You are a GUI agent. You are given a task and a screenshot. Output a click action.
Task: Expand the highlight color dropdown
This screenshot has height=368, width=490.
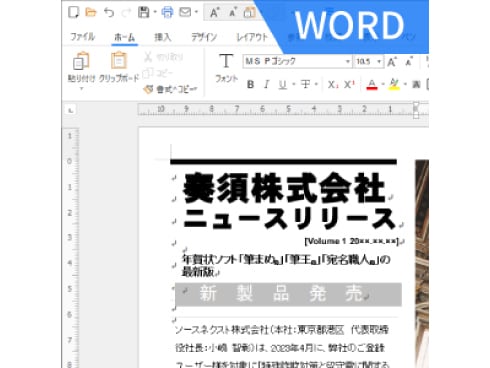[405, 85]
